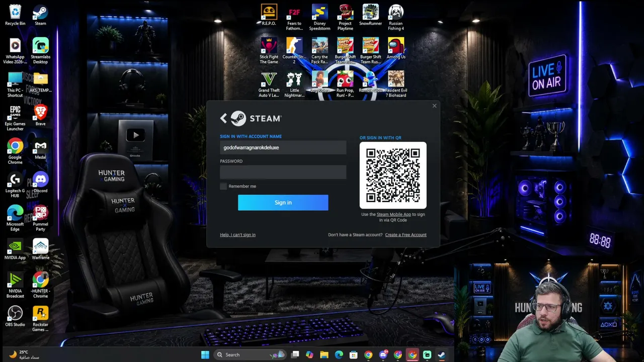The height and width of the screenshot is (362, 644).
Task: Select the Microsoft Edge desktop shortcut
Action: pyautogui.click(x=15, y=218)
